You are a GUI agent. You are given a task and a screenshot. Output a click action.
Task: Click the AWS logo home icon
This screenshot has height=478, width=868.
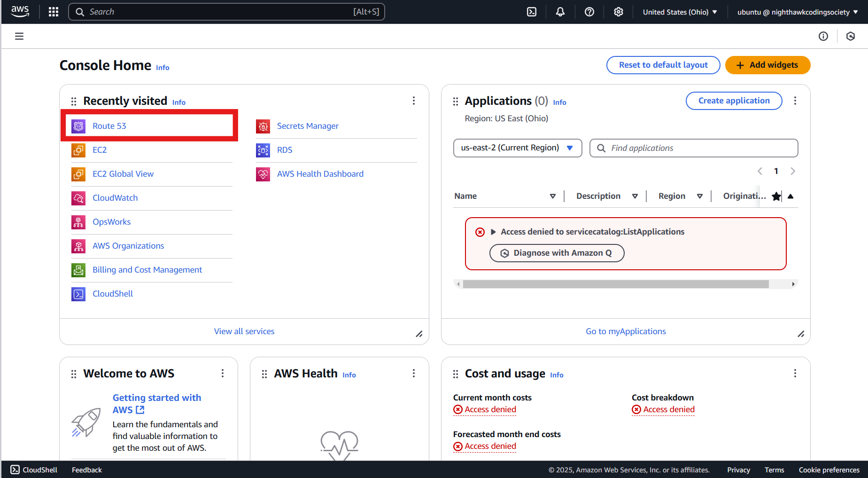click(20, 12)
